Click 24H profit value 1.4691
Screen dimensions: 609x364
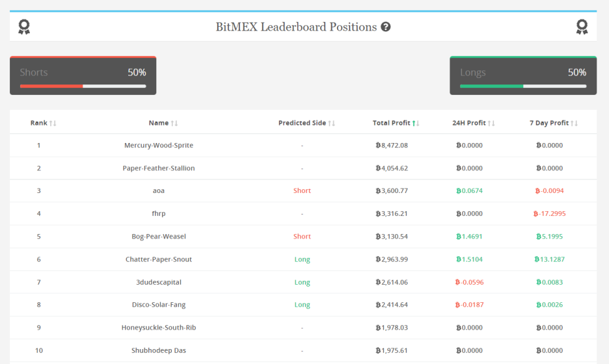(469, 237)
